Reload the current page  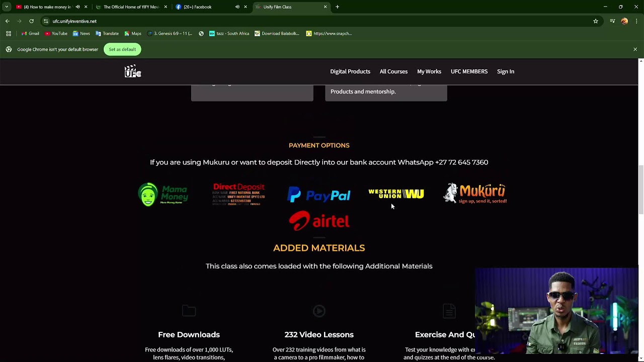pyautogui.click(x=31, y=21)
